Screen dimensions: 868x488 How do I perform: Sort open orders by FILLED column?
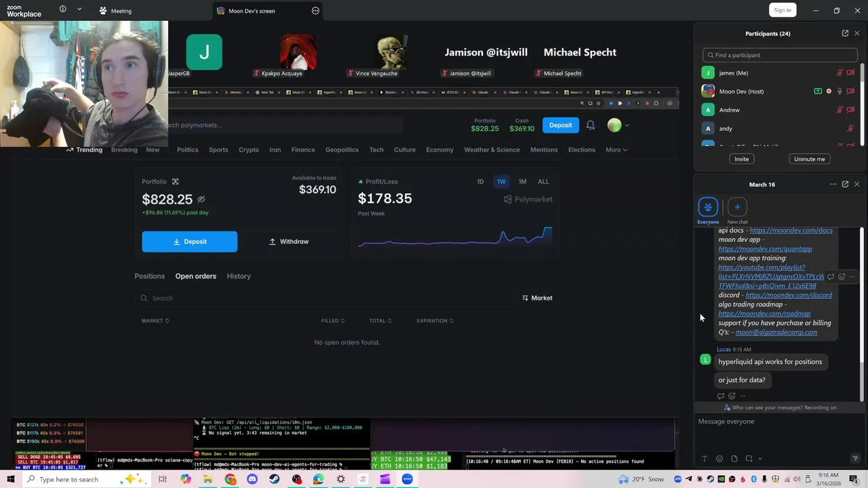click(x=333, y=321)
